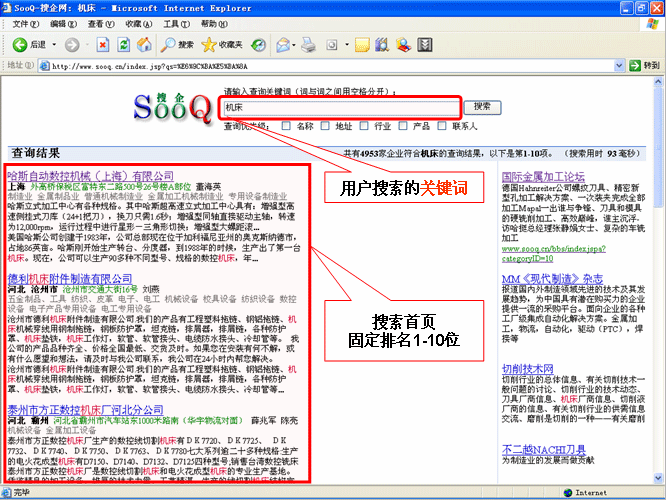Click the keyword input field containing 机床
The width and height of the screenshot is (666, 500).
coord(341,107)
